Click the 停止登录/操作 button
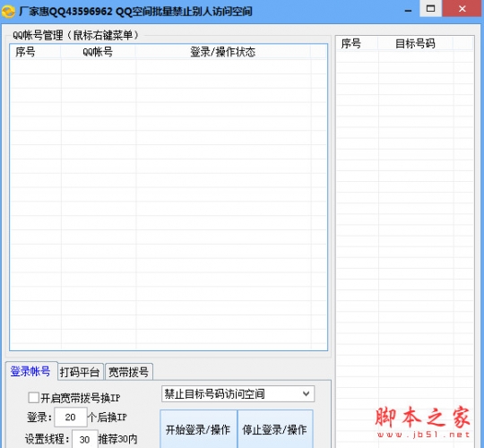 click(x=275, y=429)
